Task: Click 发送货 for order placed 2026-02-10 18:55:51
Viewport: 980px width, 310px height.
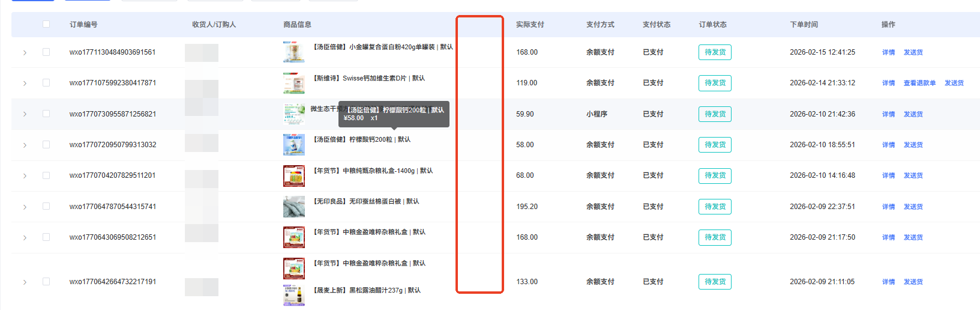Action: pos(913,145)
